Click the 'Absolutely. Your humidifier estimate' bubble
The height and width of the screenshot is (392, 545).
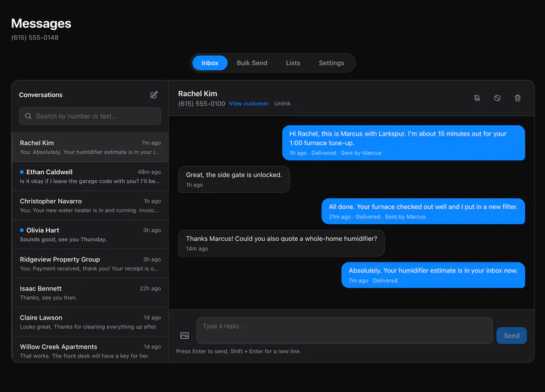coord(433,275)
